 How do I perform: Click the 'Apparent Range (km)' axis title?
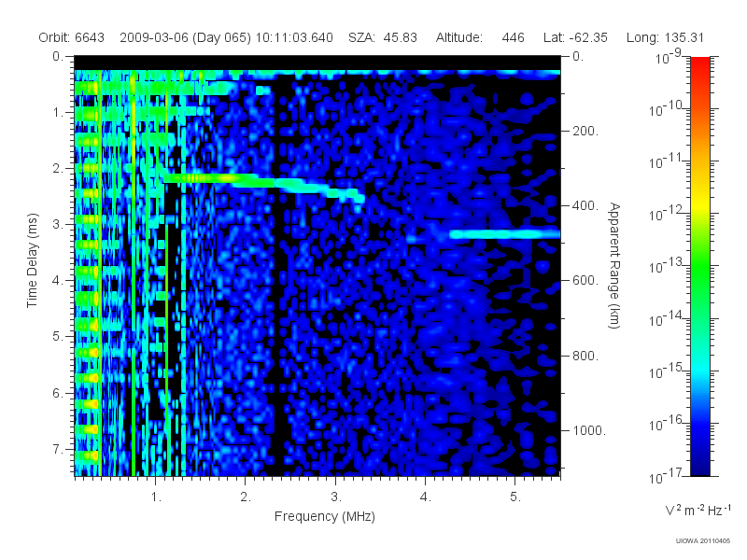click(x=614, y=265)
